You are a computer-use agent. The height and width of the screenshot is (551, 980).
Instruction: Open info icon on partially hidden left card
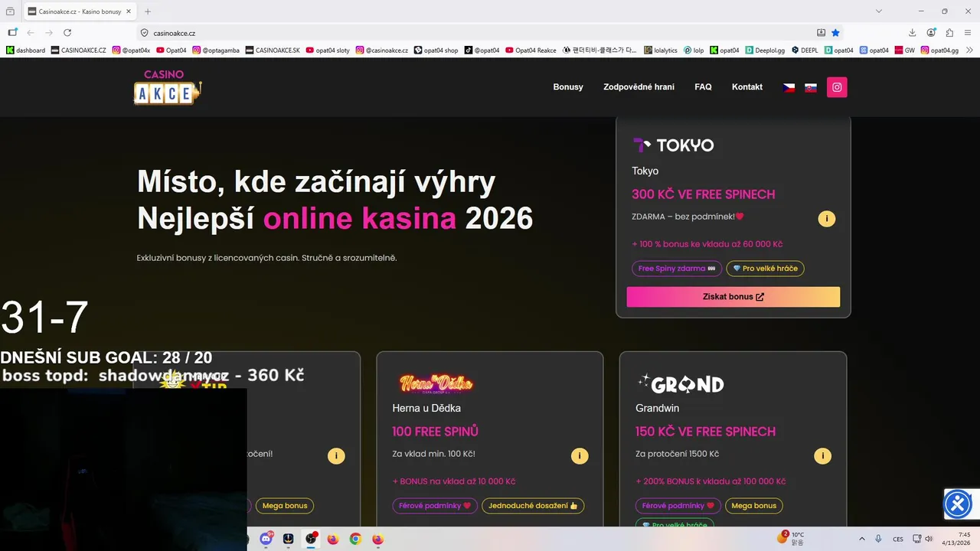336,456
